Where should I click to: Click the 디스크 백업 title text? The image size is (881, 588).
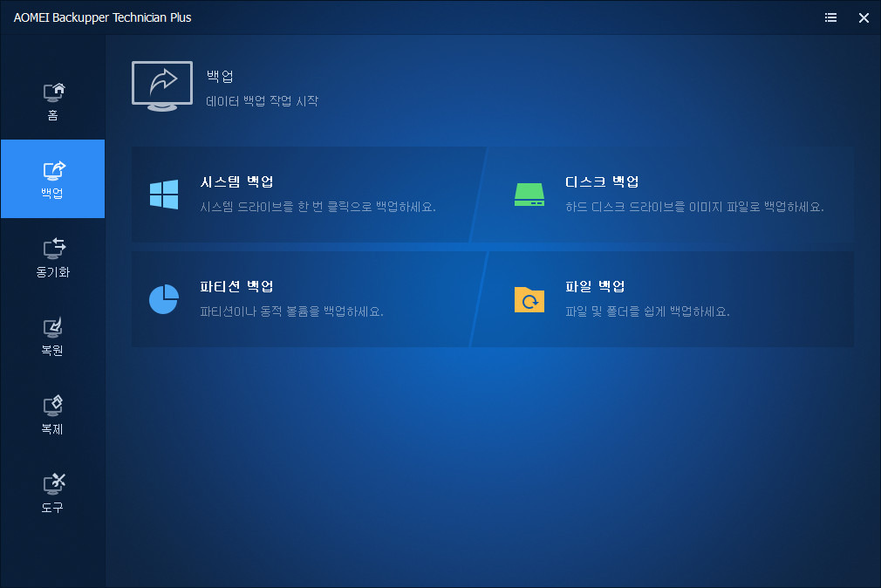(x=602, y=181)
